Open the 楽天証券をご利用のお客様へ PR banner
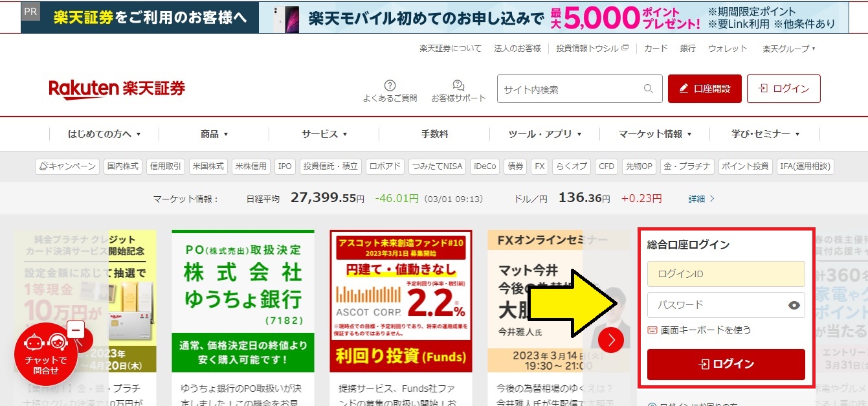This screenshot has height=406, width=868. pyautogui.click(x=140, y=17)
